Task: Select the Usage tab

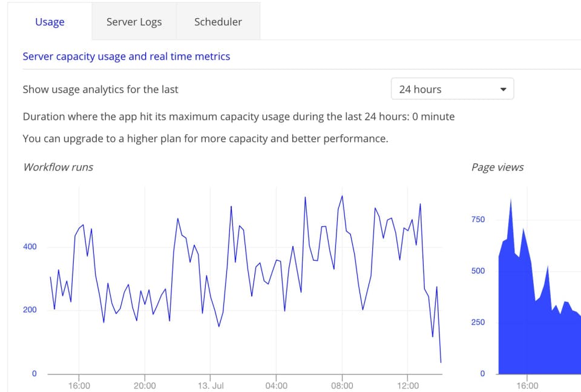Action: coord(50,22)
